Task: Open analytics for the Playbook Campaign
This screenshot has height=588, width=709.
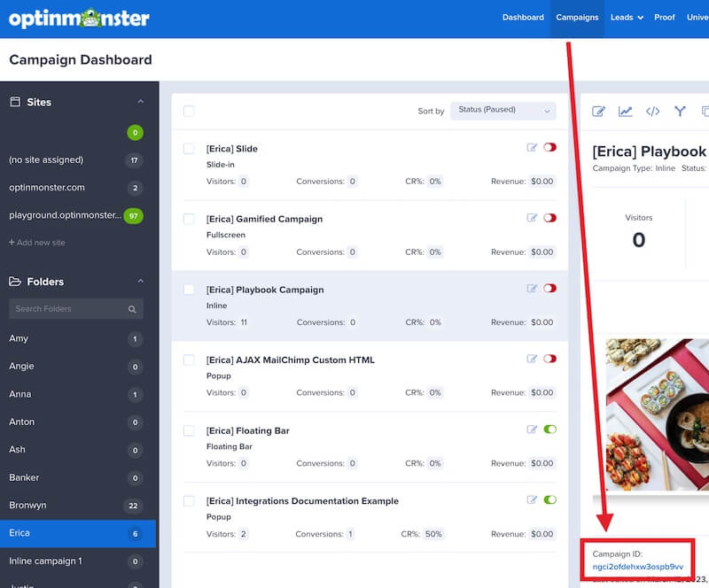Action: tap(626, 112)
